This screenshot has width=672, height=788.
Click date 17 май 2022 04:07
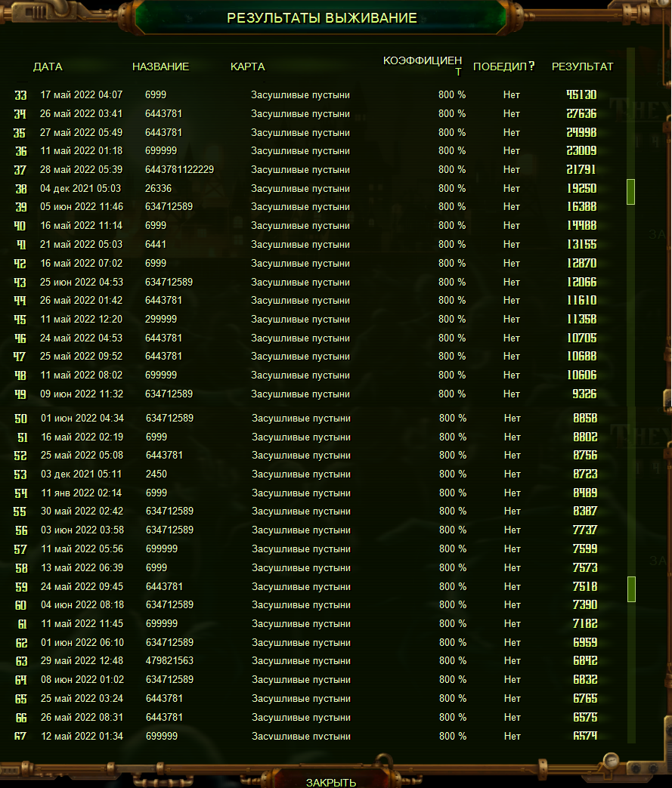pos(81,94)
